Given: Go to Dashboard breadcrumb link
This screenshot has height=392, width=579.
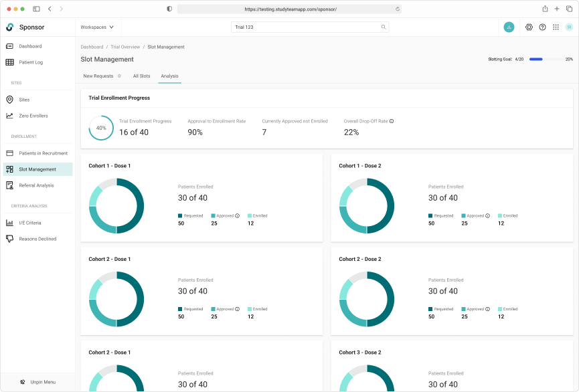Looking at the screenshot, I should (92, 47).
